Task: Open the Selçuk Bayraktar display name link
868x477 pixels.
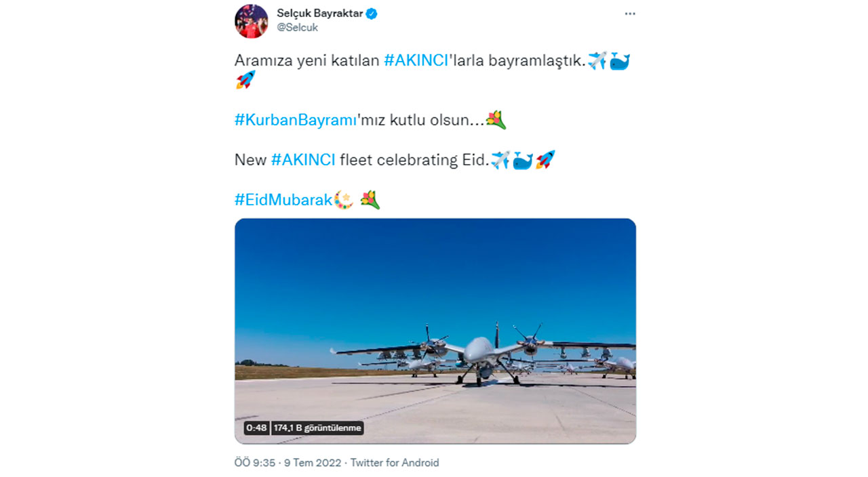Action: click(x=319, y=14)
